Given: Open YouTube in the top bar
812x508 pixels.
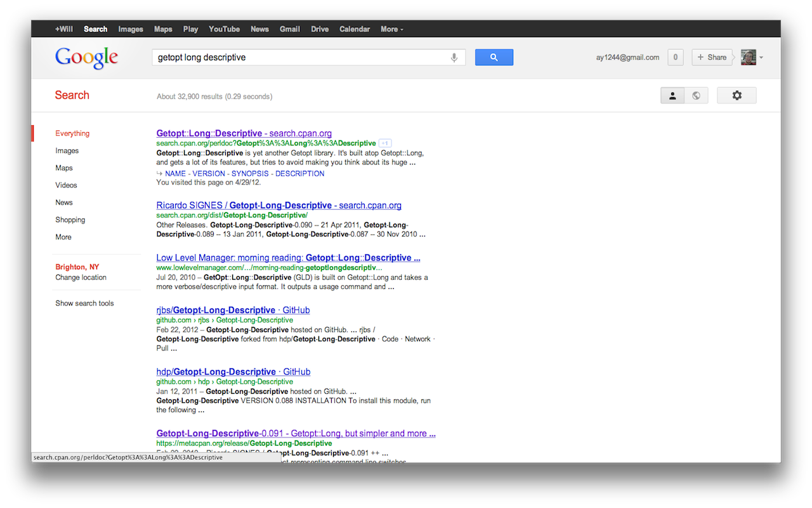Looking at the screenshot, I should (x=225, y=29).
